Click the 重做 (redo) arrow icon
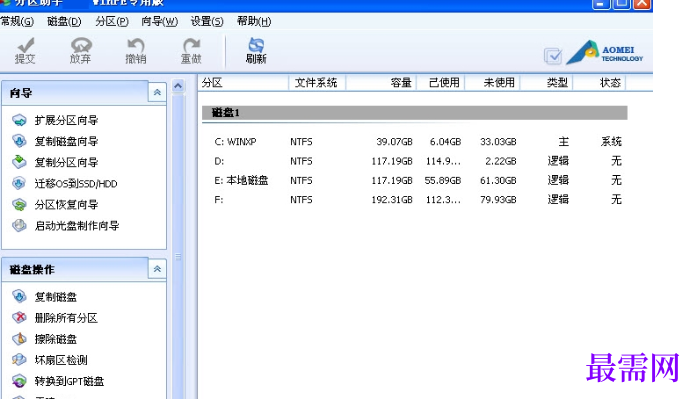This screenshot has height=399, width=698. [x=191, y=45]
